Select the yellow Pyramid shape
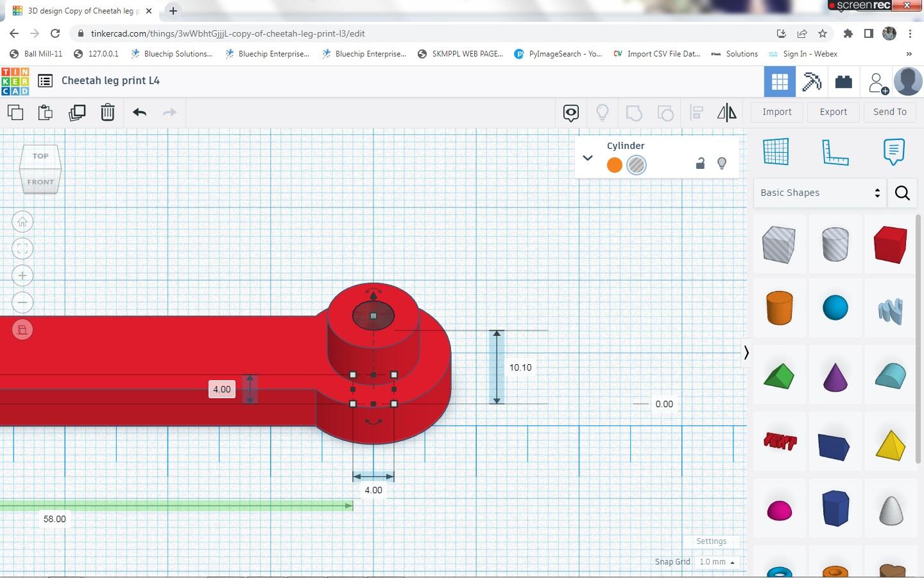Image resolution: width=924 pixels, height=578 pixels. tap(891, 445)
